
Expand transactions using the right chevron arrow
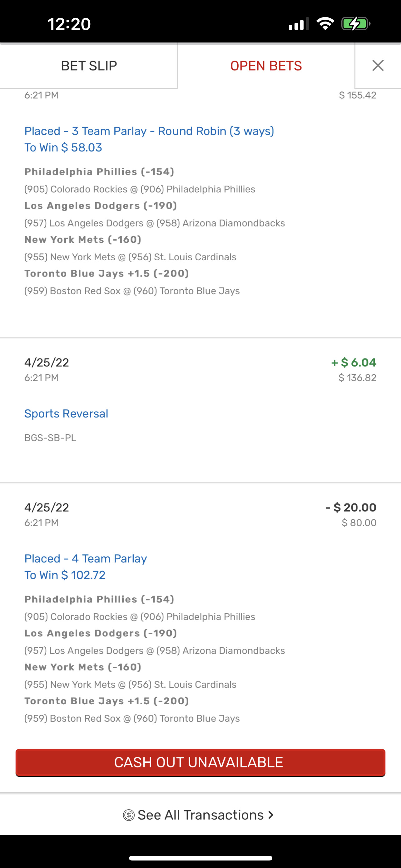pyautogui.click(x=271, y=815)
